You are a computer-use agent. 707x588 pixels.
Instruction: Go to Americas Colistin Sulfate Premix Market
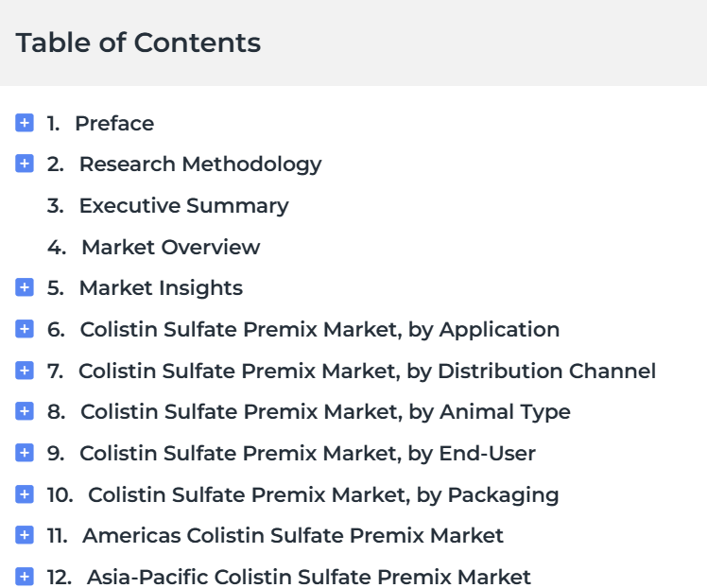click(293, 536)
